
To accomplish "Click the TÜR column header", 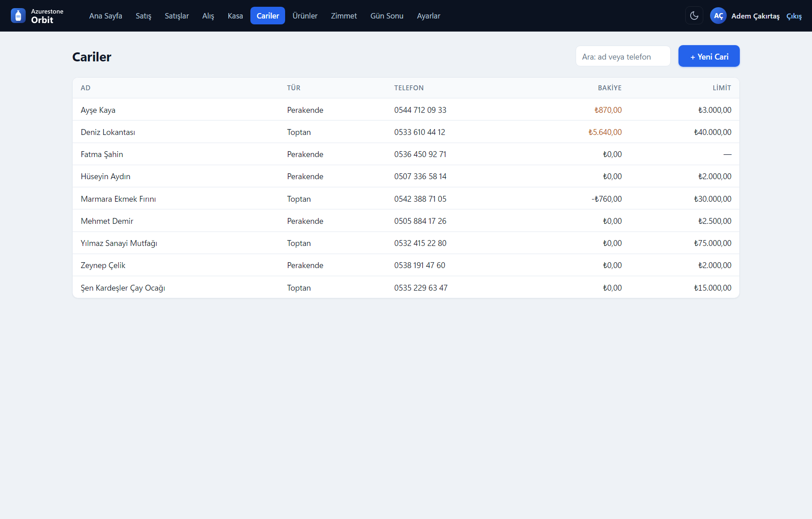I will (x=294, y=88).
